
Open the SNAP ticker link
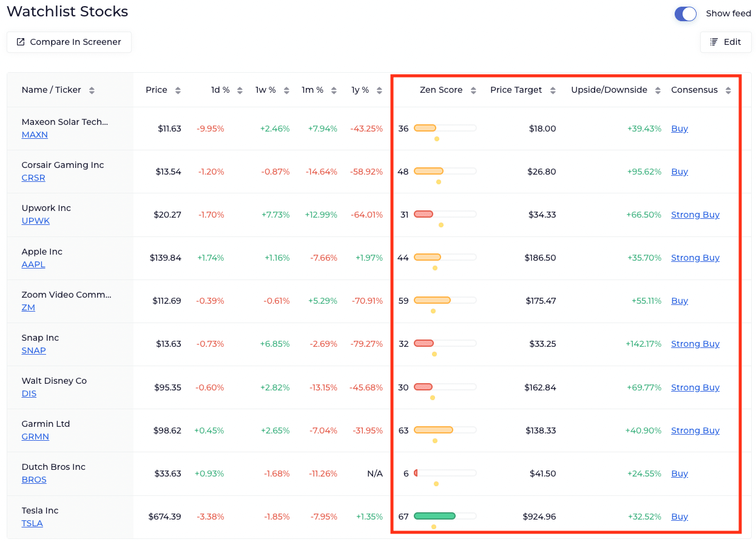33,350
